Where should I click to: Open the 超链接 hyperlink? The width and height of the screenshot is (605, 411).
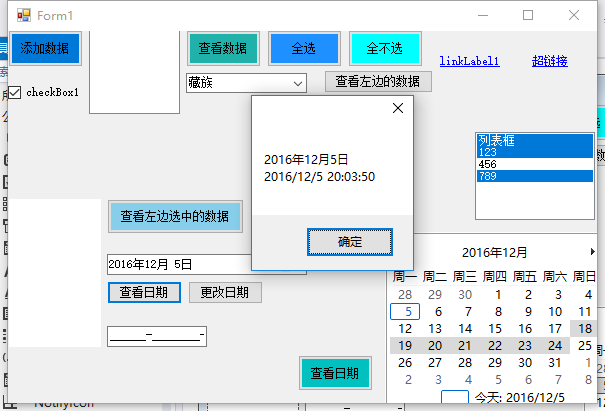(549, 61)
